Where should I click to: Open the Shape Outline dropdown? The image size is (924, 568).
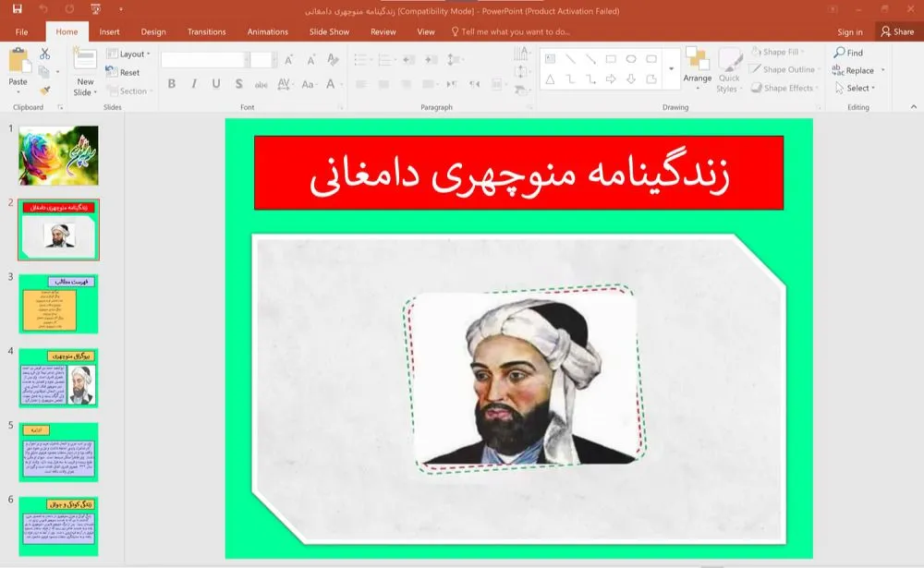click(784, 70)
